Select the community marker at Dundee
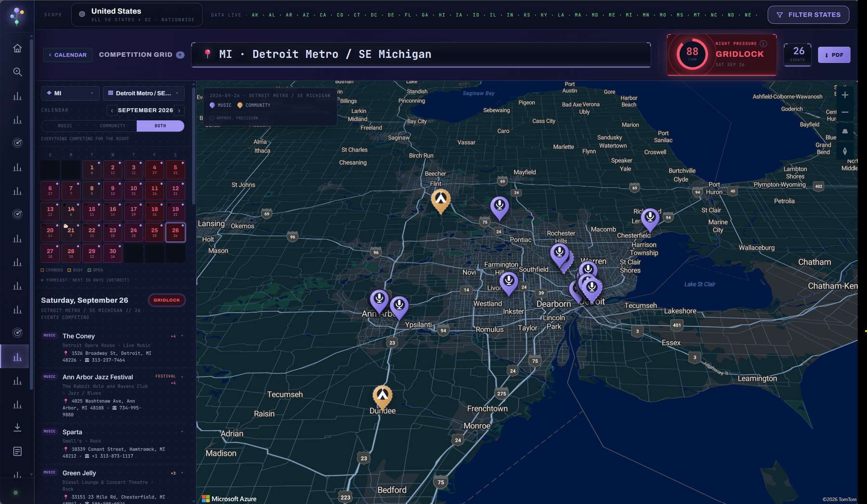The width and height of the screenshot is (867, 504). tap(382, 397)
